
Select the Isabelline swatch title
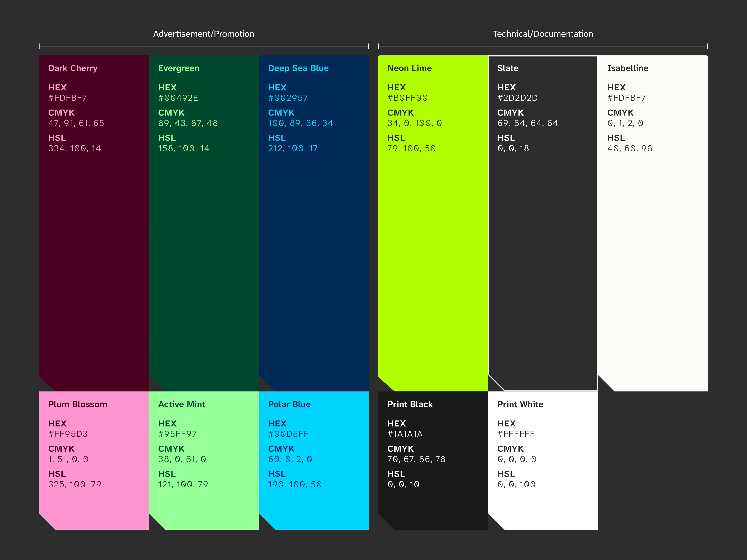tap(627, 68)
